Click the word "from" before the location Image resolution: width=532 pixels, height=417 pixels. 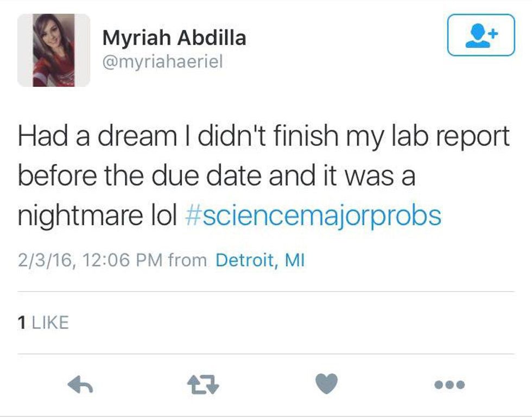point(187,261)
